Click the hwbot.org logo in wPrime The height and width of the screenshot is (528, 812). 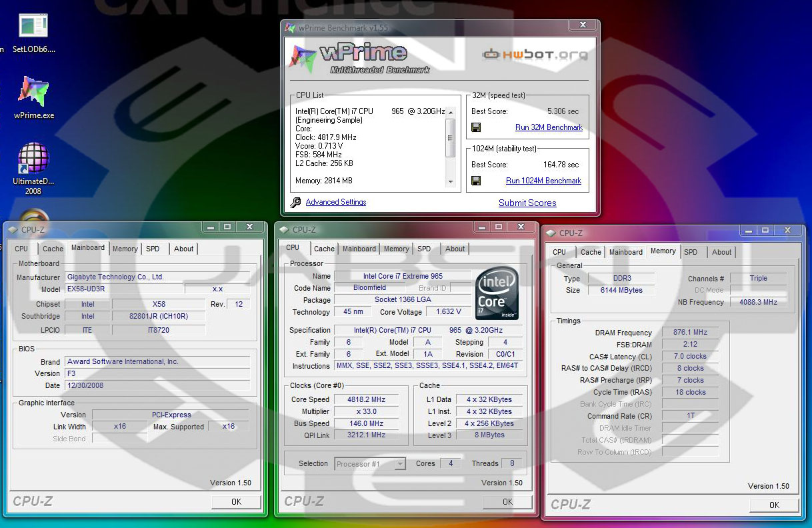[x=535, y=55]
